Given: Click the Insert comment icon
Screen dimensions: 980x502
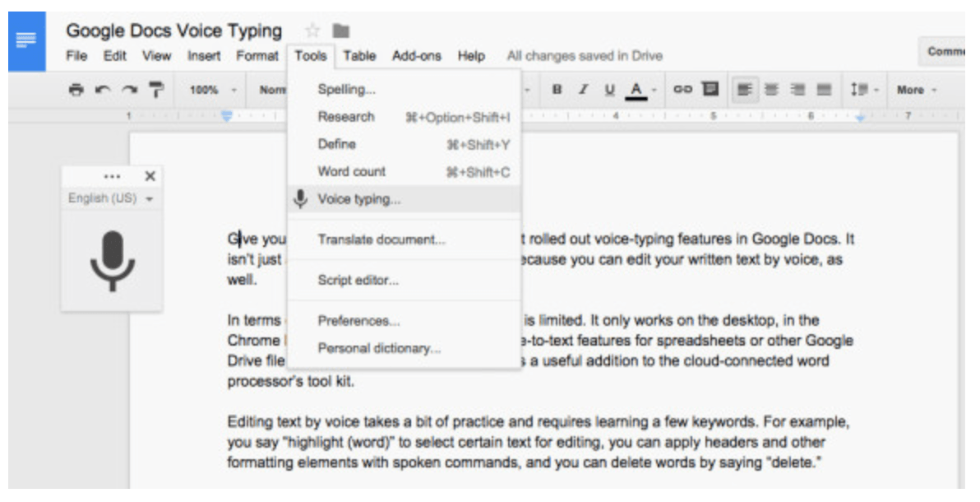Looking at the screenshot, I should [710, 89].
